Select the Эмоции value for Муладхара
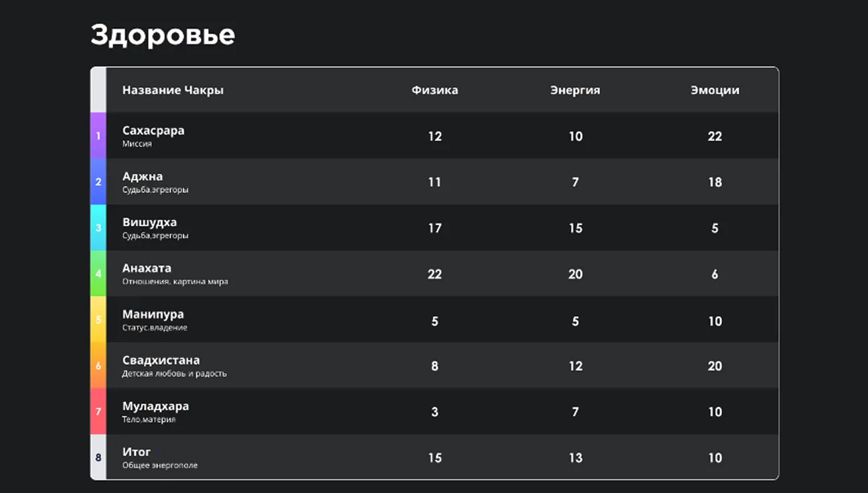 [715, 412]
